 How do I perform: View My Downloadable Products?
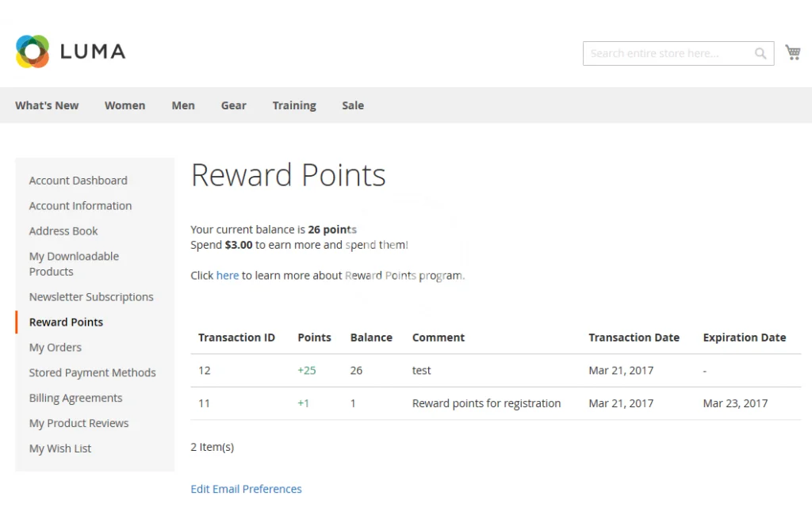[74, 264]
